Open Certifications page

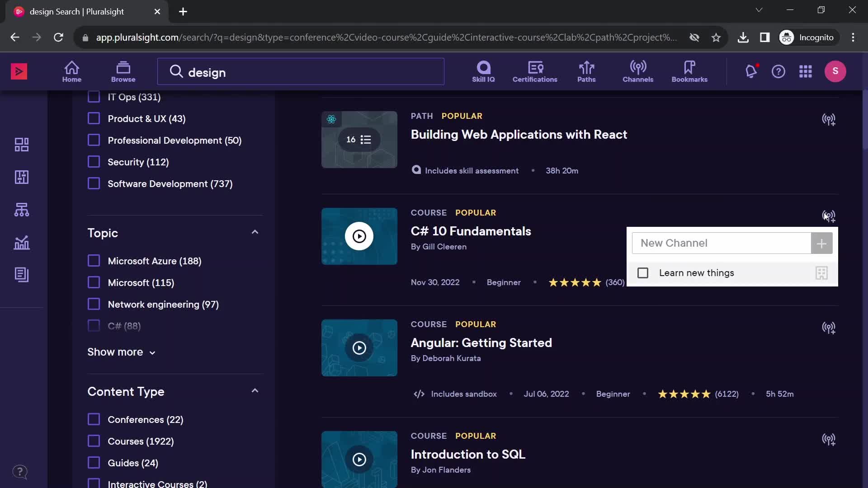pyautogui.click(x=535, y=71)
